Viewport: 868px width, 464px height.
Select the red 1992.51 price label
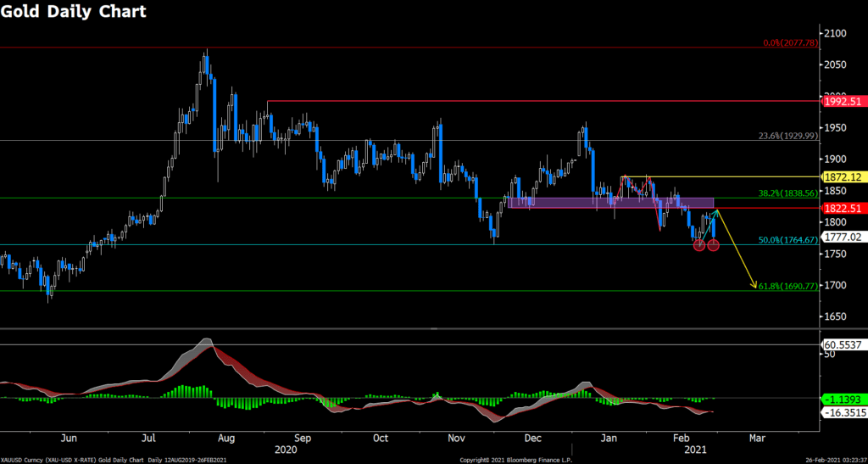[843, 101]
